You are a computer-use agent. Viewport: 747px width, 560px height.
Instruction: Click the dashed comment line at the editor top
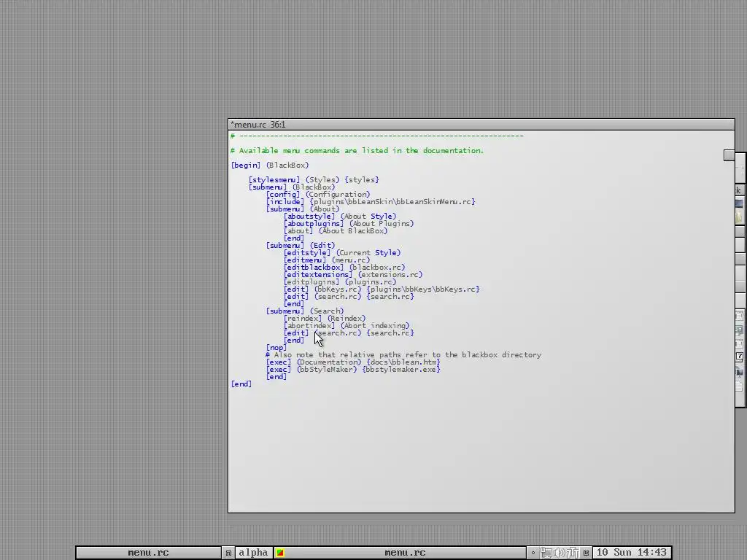point(377,136)
